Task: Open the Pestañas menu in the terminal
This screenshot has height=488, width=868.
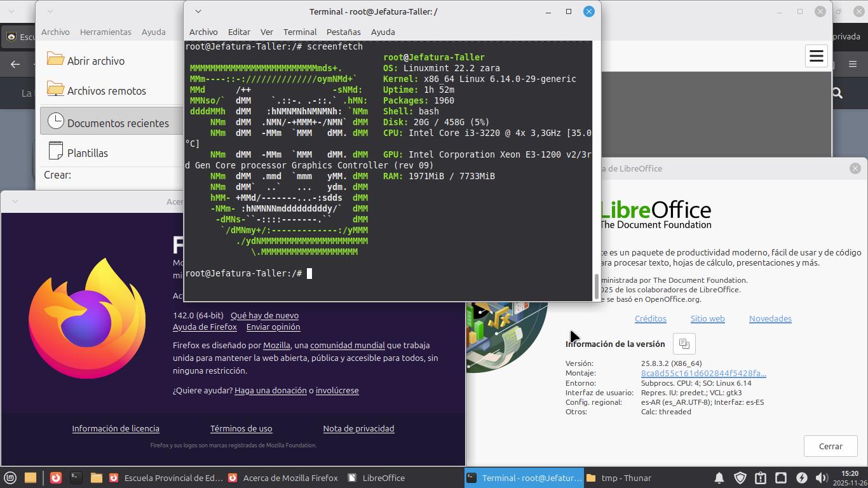Action: point(343,32)
